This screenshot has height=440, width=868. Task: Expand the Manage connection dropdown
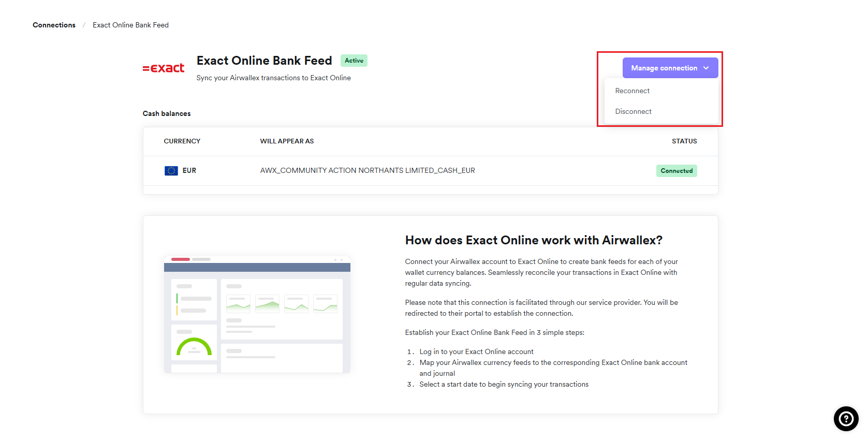tap(670, 68)
